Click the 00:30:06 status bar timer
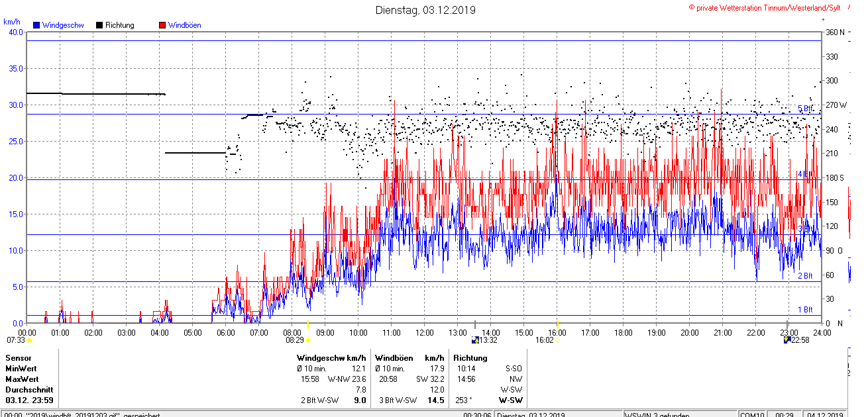Viewport: 868px width, 417px height. click(477, 414)
